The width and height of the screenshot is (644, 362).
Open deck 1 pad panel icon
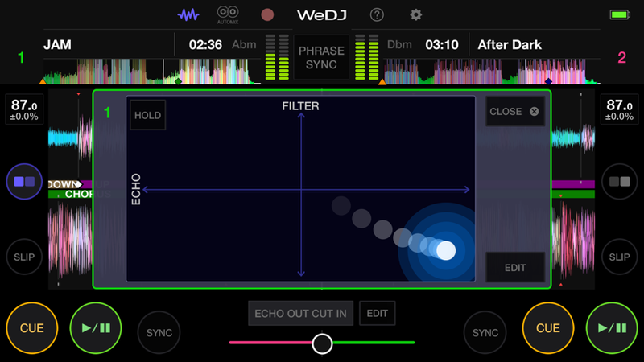(24, 182)
